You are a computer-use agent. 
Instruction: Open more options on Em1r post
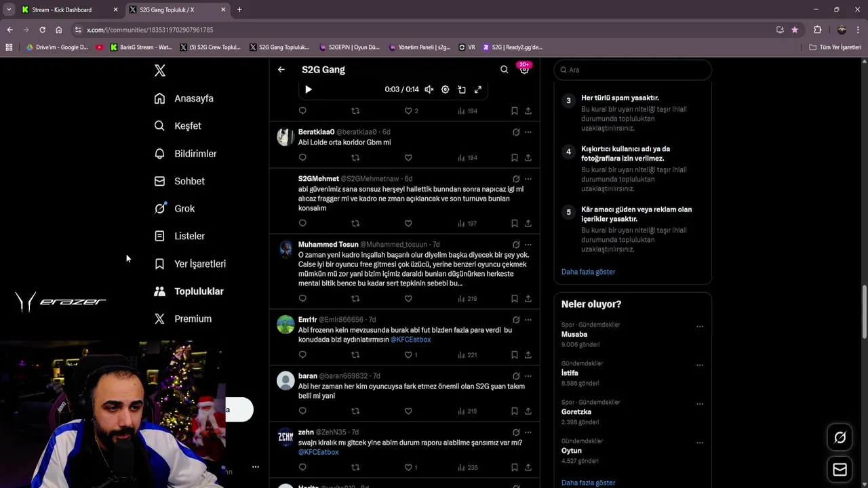point(528,320)
